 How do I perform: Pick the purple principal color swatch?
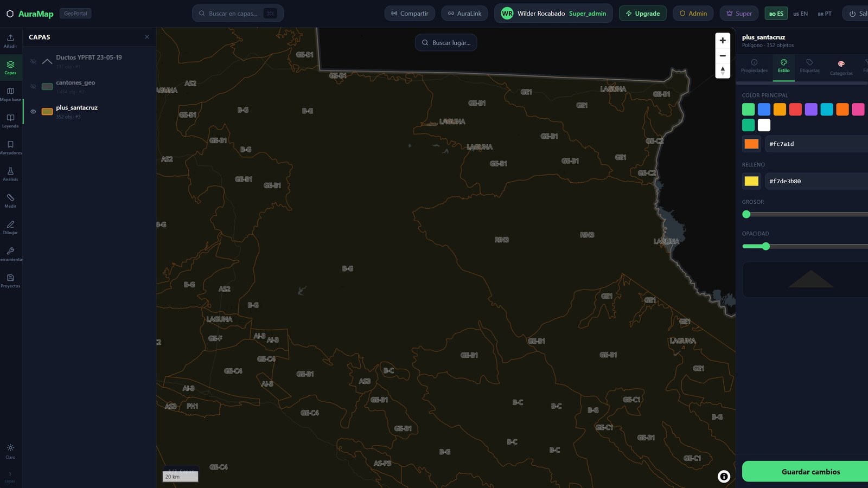click(x=811, y=110)
